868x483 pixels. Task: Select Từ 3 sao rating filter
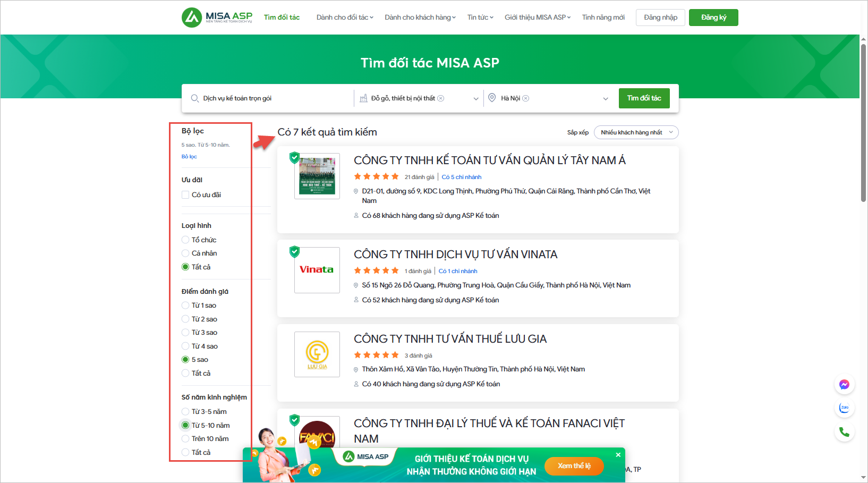(x=185, y=333)
